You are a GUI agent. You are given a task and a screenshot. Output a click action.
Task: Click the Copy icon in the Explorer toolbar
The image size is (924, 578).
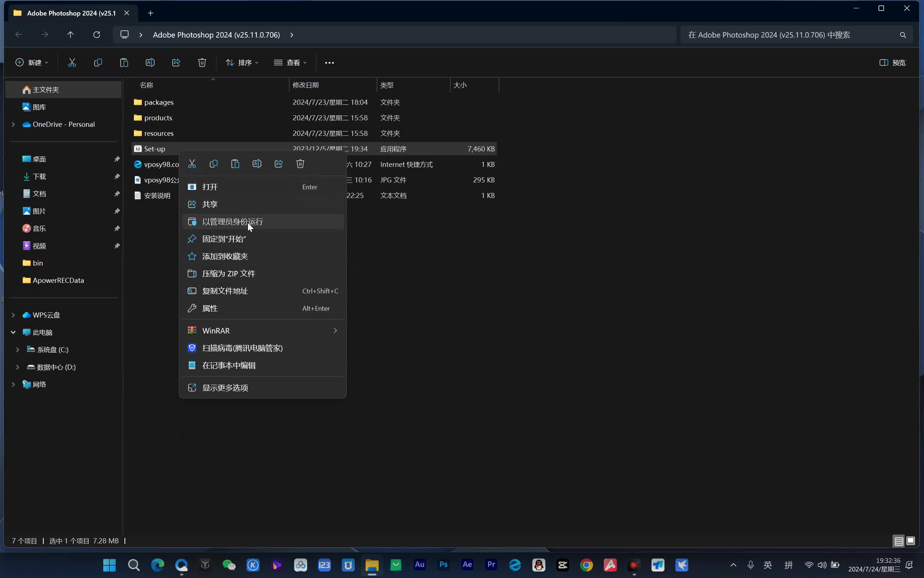pos(98,63)
